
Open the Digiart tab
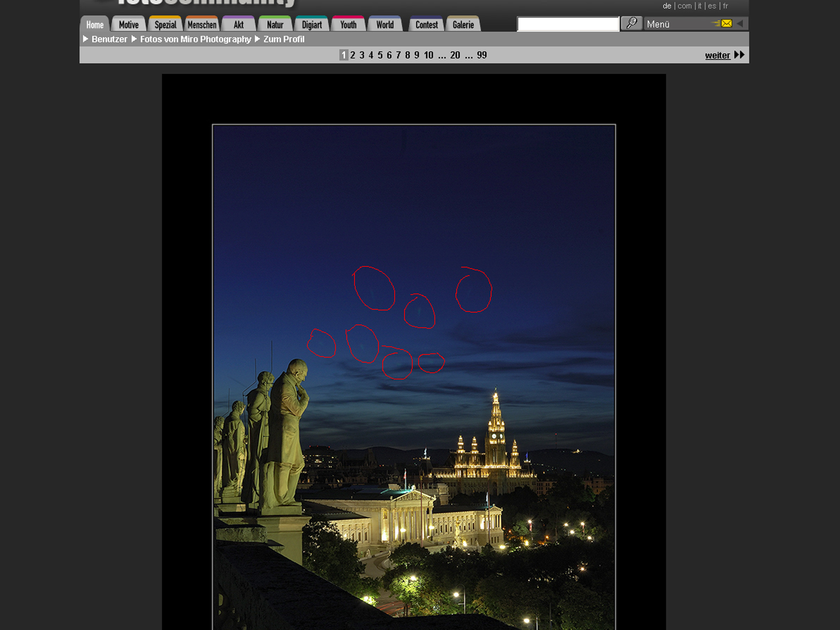click(311, 25)
